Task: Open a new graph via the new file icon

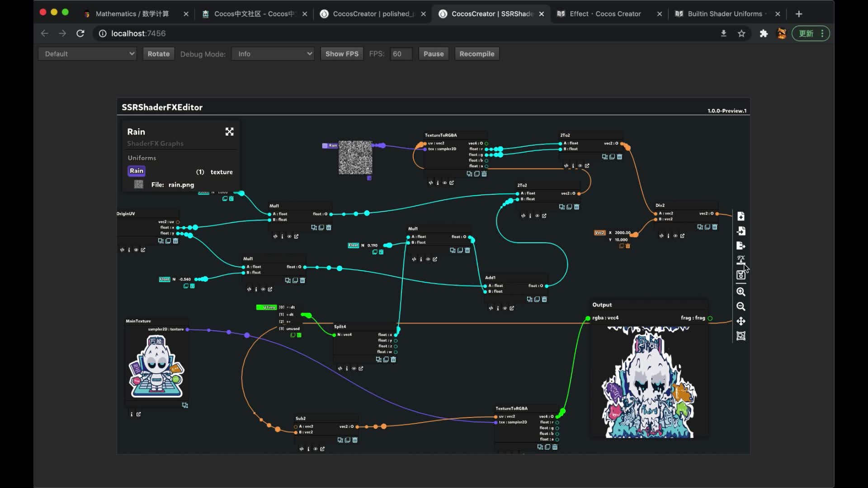Action: click(x=741, y=216)
